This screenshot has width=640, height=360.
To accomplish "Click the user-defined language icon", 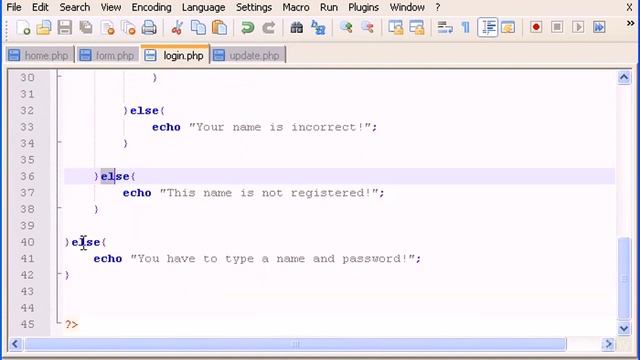I will 508,28.
